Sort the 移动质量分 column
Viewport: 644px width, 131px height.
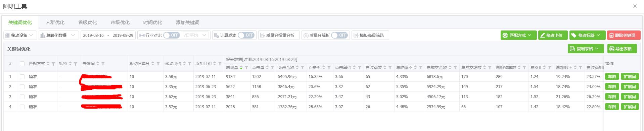pos(153,63)
